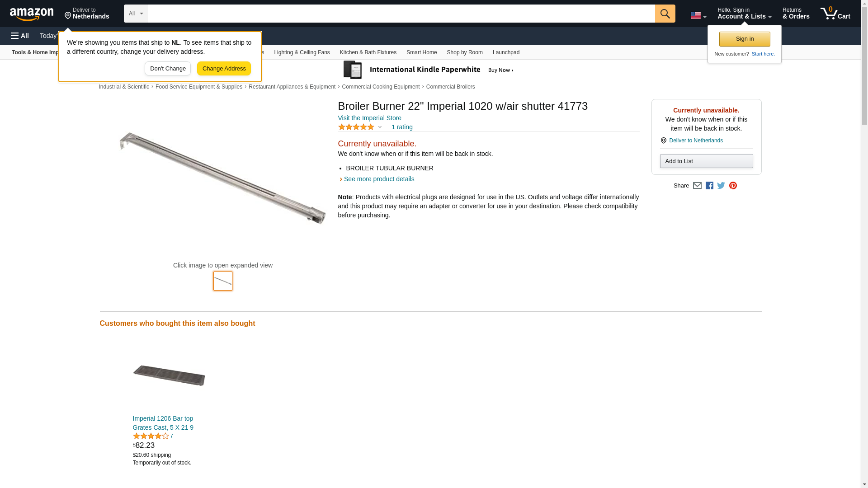Expand the star rating breakdown arrow
This screenshot has width=868, height=488.
tap(380, 127)
